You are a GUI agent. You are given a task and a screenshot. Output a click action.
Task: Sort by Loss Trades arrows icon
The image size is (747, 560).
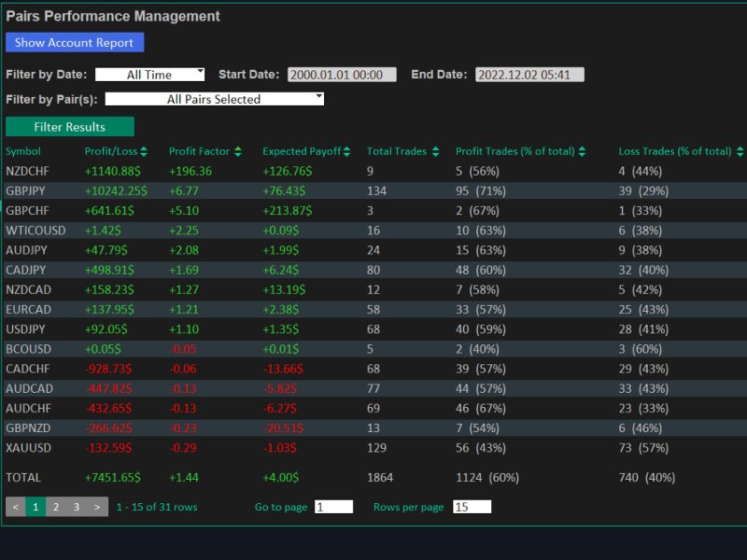[740, 151]
